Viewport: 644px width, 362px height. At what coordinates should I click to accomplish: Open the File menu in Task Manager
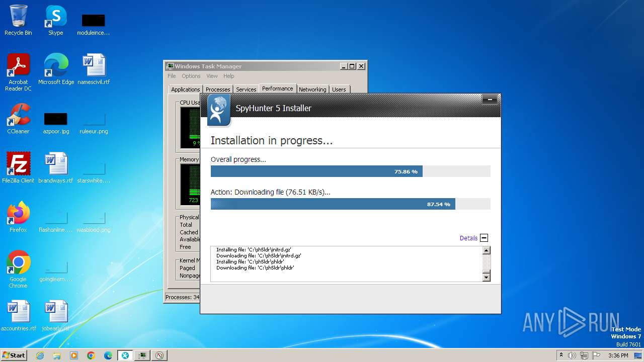[x=172, y=76]
